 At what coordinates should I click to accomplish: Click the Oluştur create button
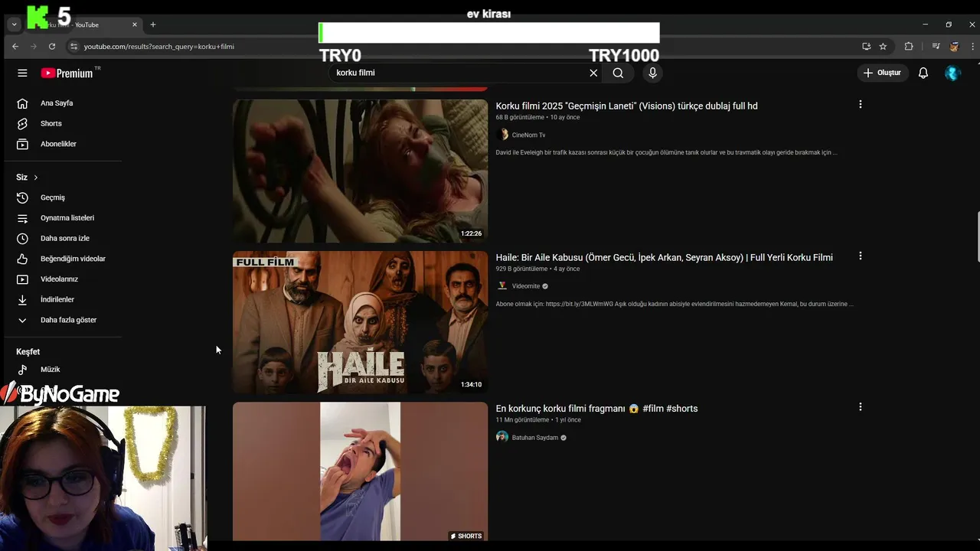(884, 73)
